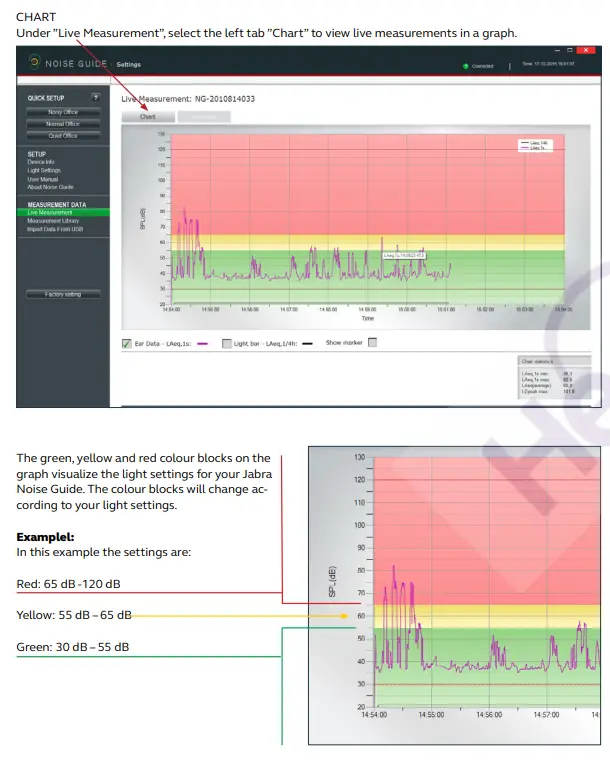Click "Yellow: 55 dB – 65 dB" text

[74, 615]
